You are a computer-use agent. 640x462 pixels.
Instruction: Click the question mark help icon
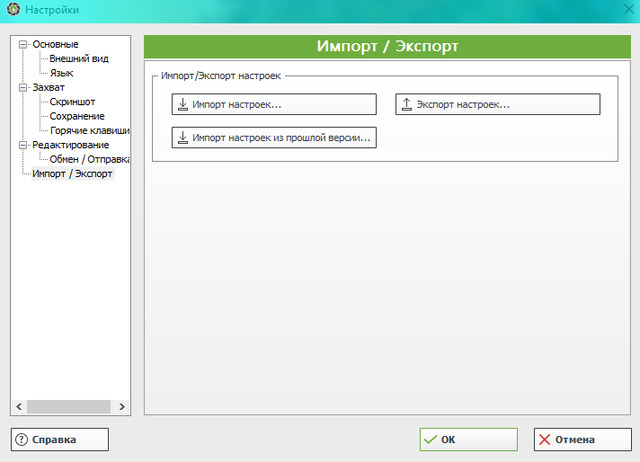[21, 439]
